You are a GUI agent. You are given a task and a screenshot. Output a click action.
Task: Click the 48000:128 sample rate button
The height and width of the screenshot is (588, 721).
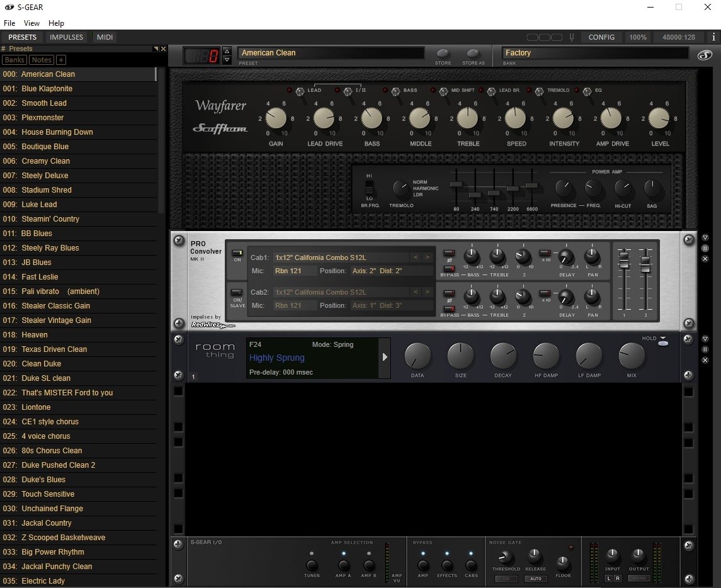tap(679, 37)
